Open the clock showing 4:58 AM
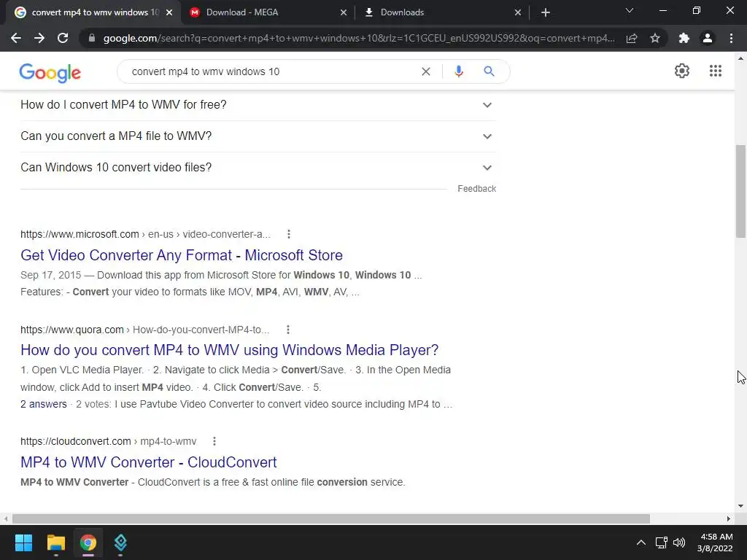Screen dimensions: 747x560 pos(715,542)
